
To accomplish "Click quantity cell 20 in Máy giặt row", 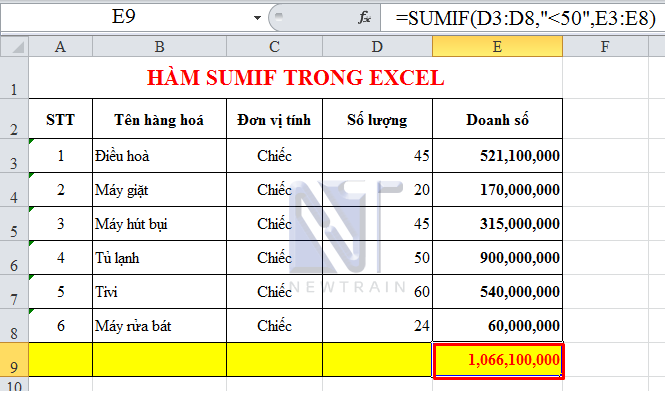I will click(x=377, y=190).
